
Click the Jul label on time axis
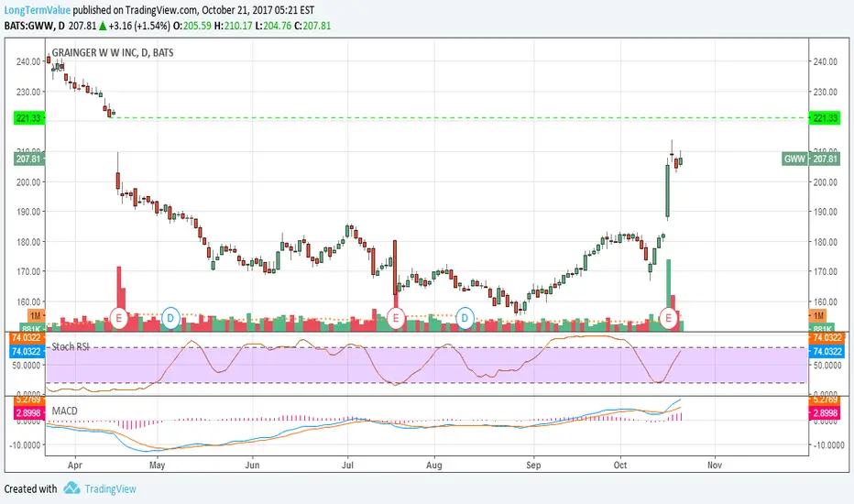click(347, 466)
